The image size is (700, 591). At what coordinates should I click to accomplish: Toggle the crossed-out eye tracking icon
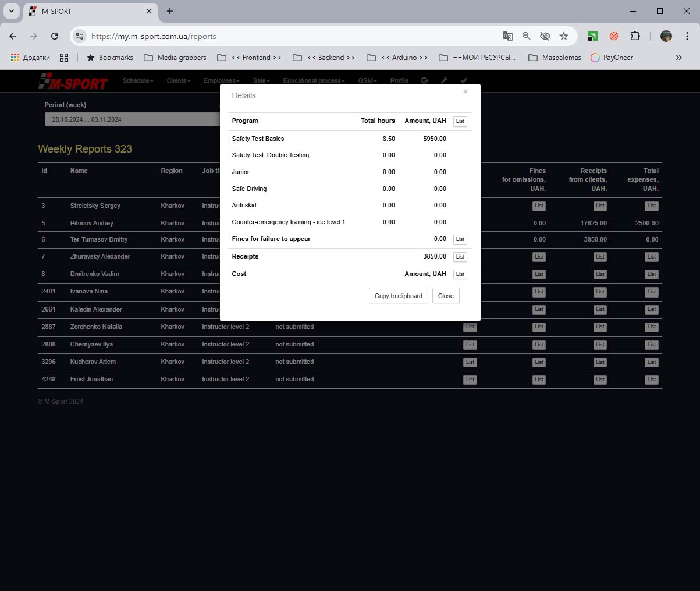tap(545, 36)
